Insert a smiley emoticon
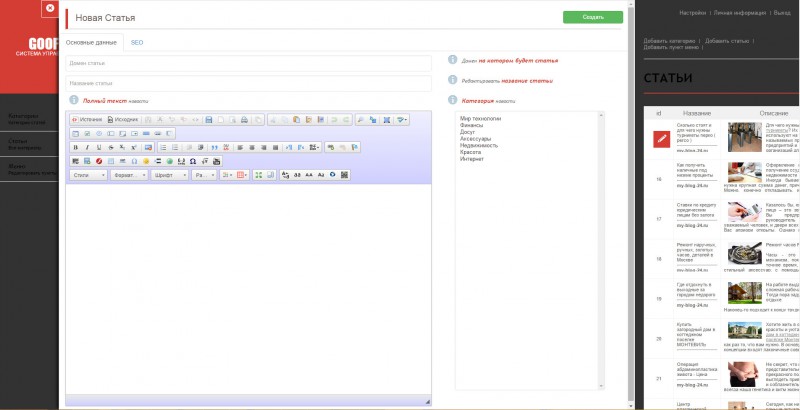800x410 pixels. coord(146,161)
